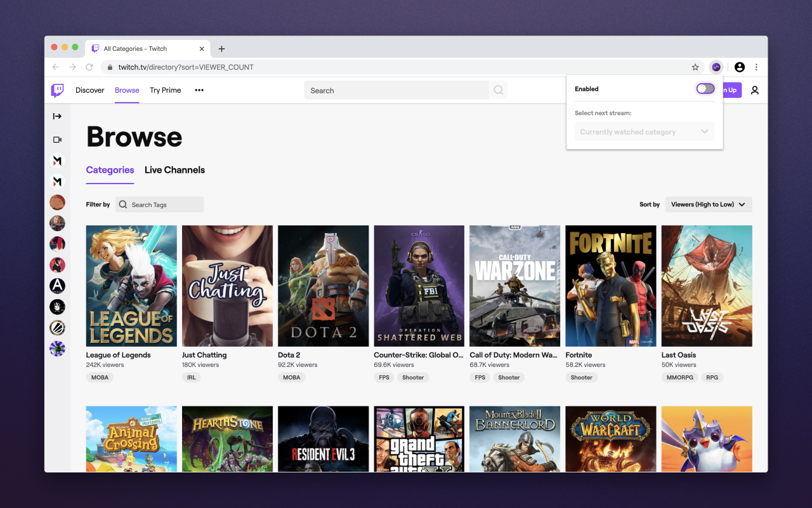The image size is (812, 508).
Task: Open the sidebar channel with white 'A' avatar
Action: coord(57,286)
